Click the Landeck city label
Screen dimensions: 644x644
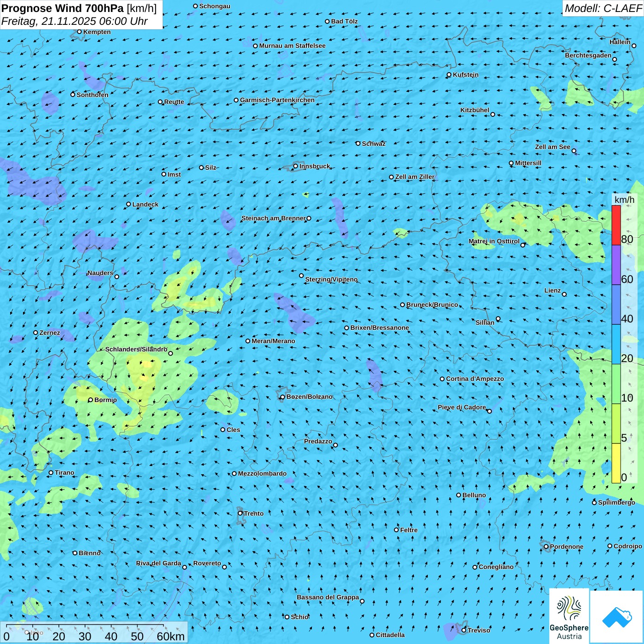[145, 204]
